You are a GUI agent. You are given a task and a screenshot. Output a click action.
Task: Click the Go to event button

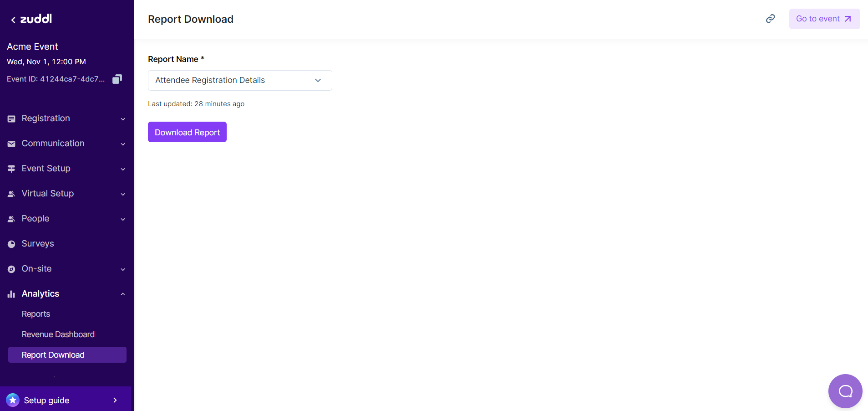824,19
